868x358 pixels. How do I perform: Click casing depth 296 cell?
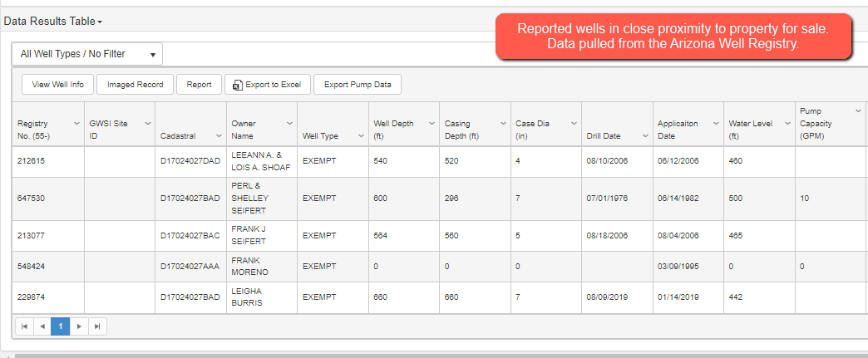tap(475, 198)
